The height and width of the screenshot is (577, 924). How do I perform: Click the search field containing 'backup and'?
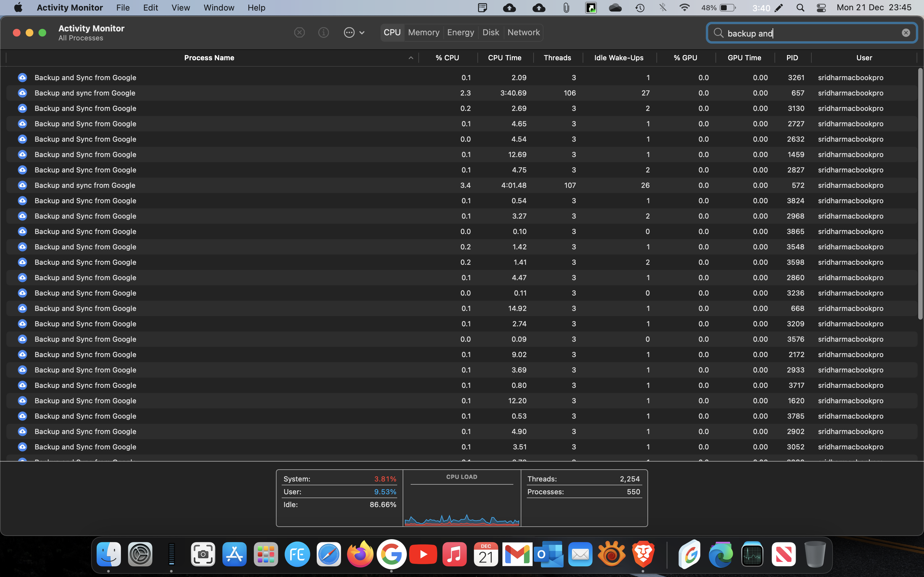click(x=809, y=33)
